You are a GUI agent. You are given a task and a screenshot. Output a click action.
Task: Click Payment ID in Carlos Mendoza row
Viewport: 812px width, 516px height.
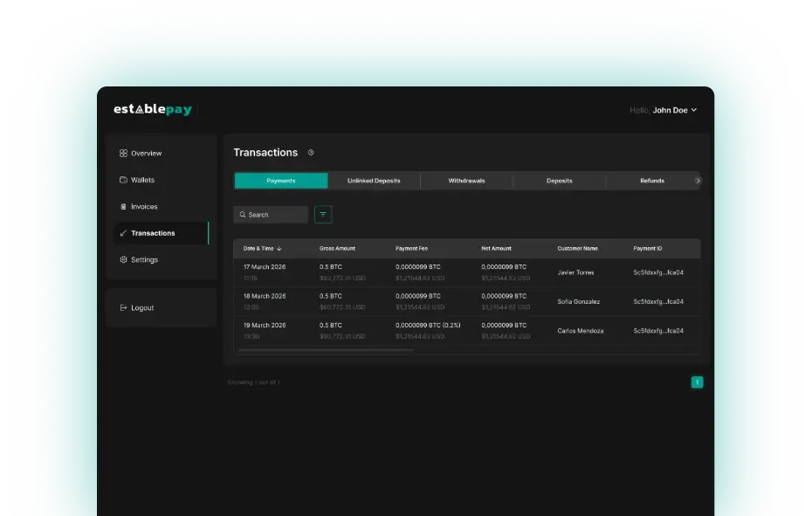pyautogui.click(x=658, y=331)
